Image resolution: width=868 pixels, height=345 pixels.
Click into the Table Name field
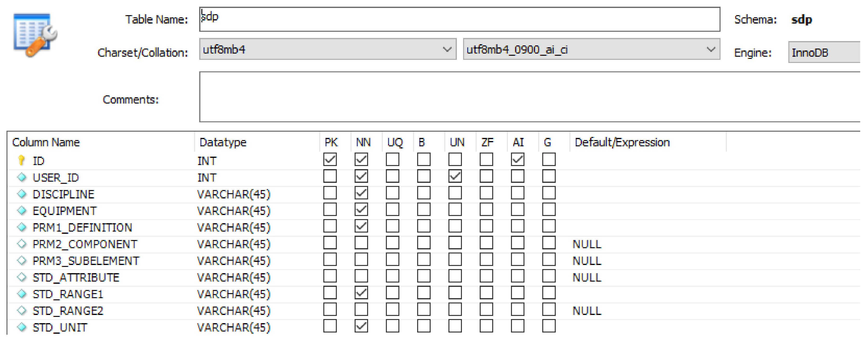[x=459, y=19]
